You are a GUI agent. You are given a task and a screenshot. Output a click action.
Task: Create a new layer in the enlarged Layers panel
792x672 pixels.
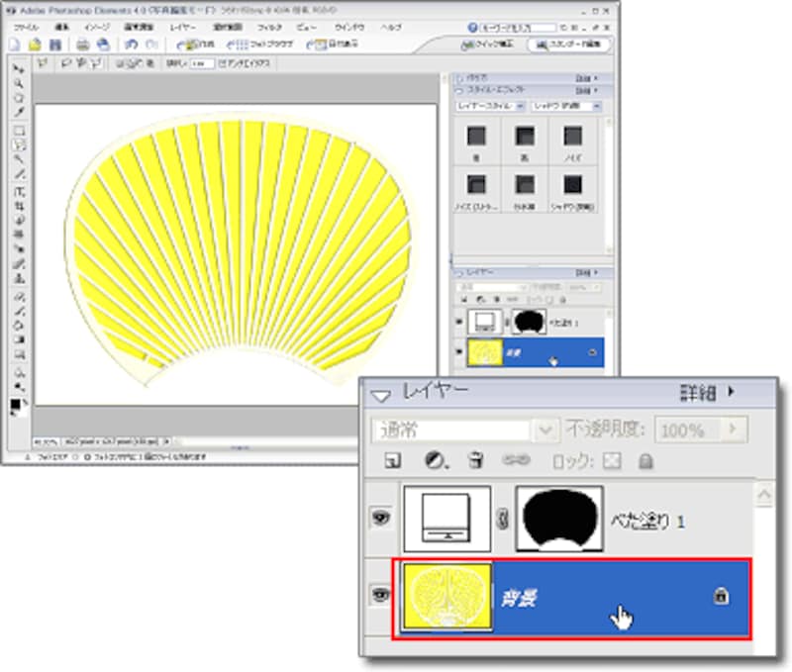point(392,460)
